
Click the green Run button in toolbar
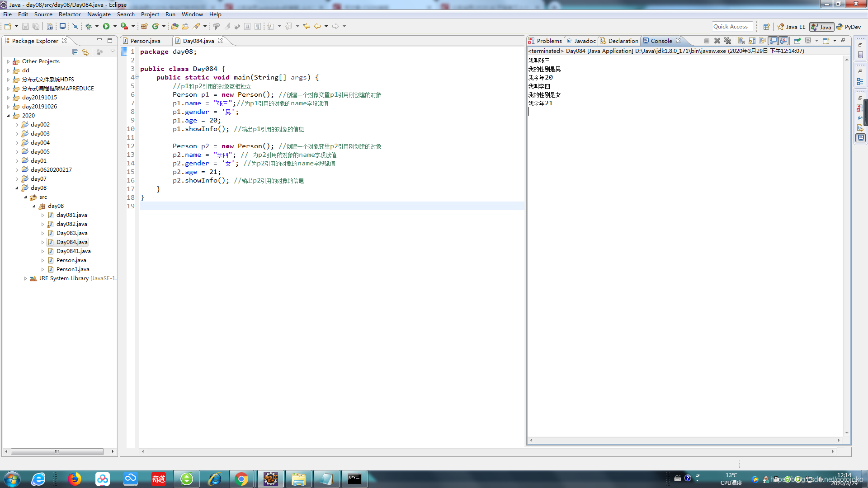(106, 26)
